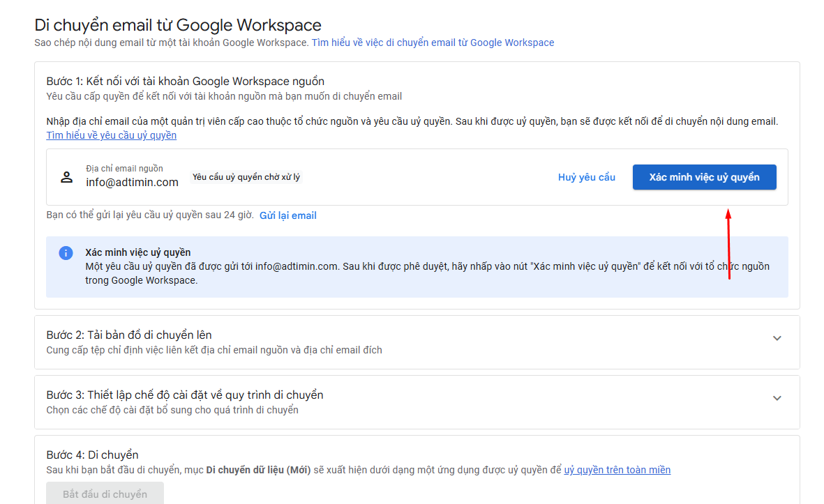The width and height of the screenshot is (824, 504).
Task: Click Chọn các chế độ cài đặt bổ sung description
Action: pyautogui.click(x=172, y=409)
